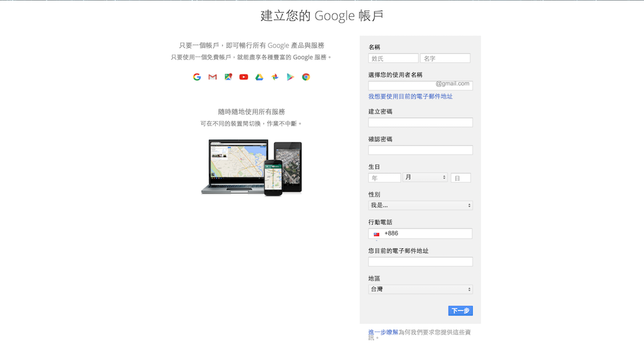
Task: Click the 隨時隨地使用所有服務 text
Action: 251,112
